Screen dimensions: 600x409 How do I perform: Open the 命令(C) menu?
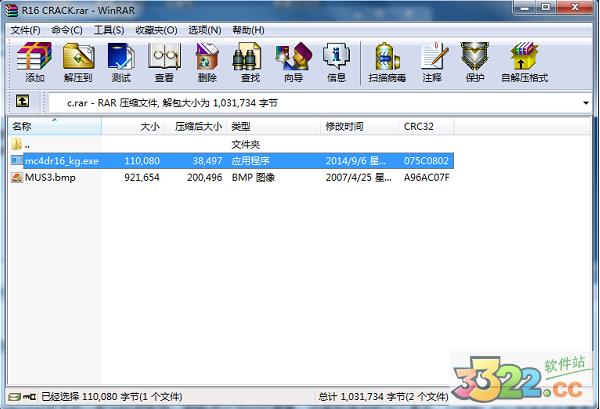tap(67, 30)
